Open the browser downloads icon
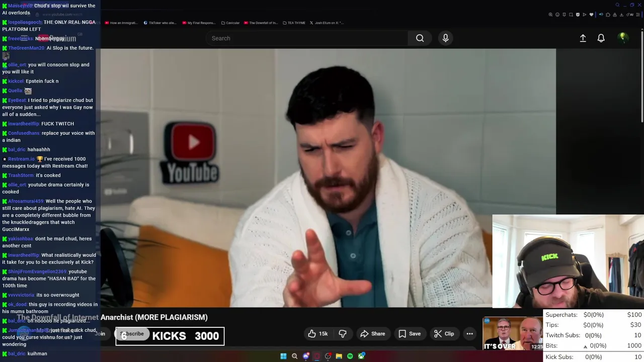The height and width of the screenshot is (362, 644). click(x=621, y=15)
